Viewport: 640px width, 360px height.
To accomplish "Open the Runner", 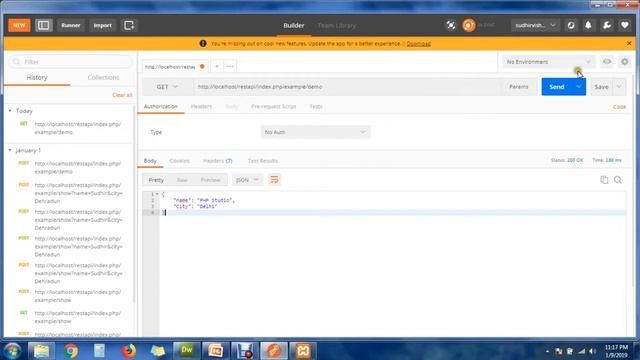I will [71, 25].
